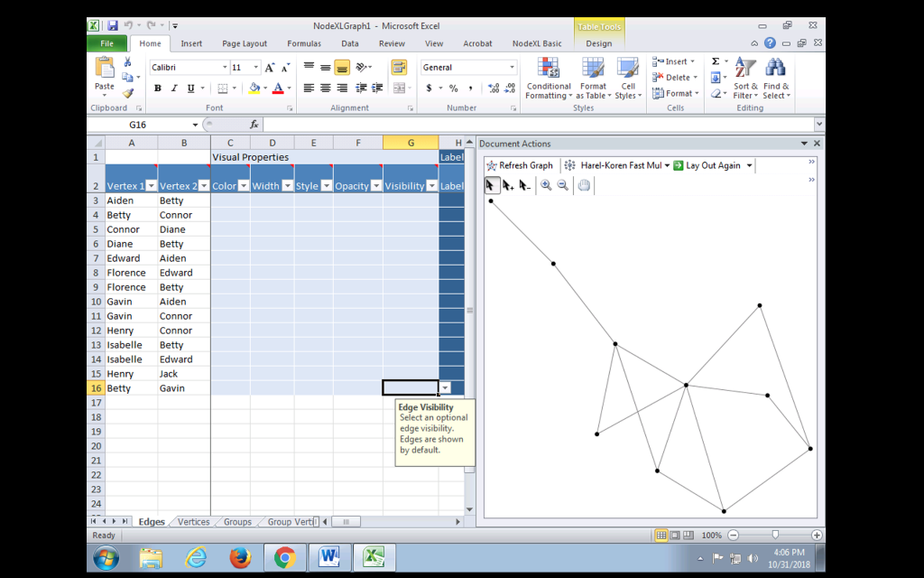Apply the fill color bucket
The width and height of the screenshot is (924, 578).
[254, 88]
